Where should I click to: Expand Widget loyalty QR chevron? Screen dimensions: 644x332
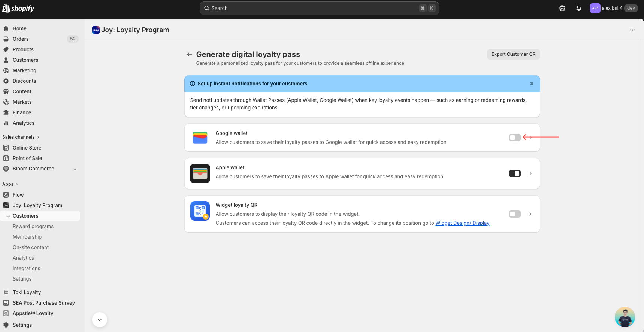pos(530,214)
